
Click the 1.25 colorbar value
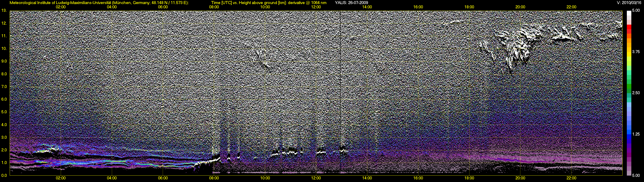click(x=636, y=134)
